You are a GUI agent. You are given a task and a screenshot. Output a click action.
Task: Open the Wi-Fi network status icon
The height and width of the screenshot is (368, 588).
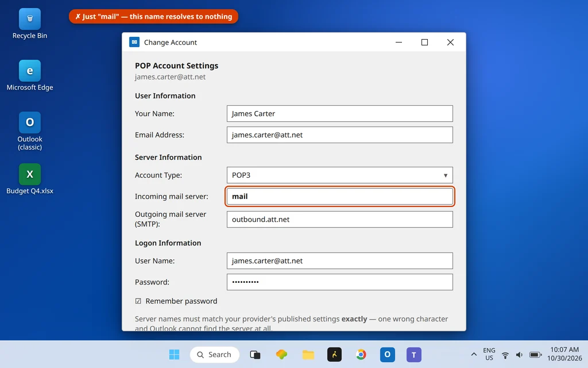pos(505,354)
